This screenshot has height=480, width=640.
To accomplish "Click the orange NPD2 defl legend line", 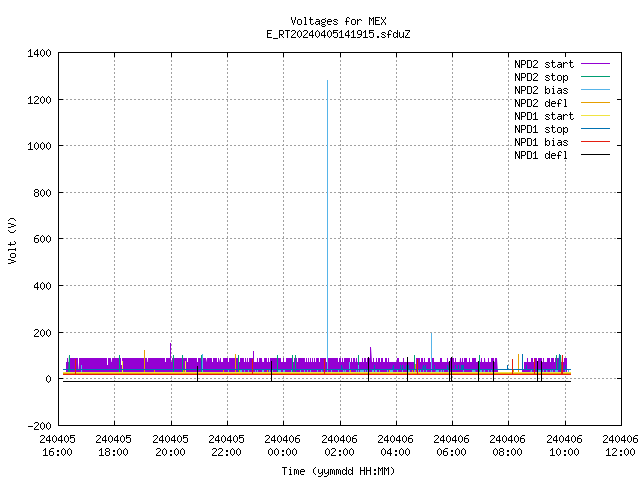I will point(595,102).
